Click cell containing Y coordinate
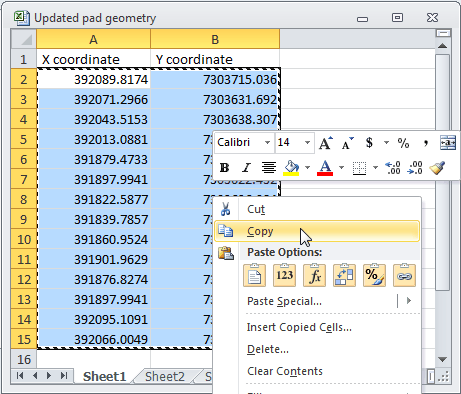This screenshot has height=394, width=461. (215, 59)
